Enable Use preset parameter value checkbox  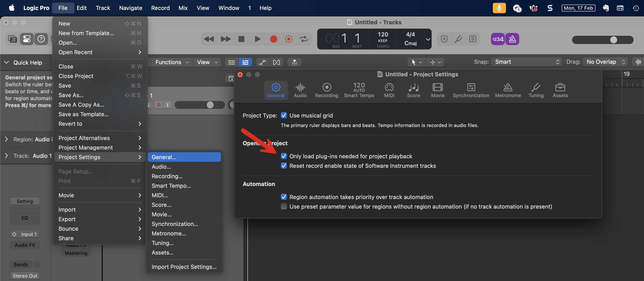[284, 206]
